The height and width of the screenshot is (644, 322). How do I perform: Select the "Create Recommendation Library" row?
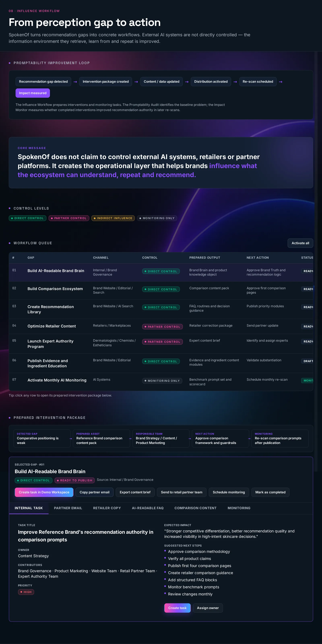(161, 309)
